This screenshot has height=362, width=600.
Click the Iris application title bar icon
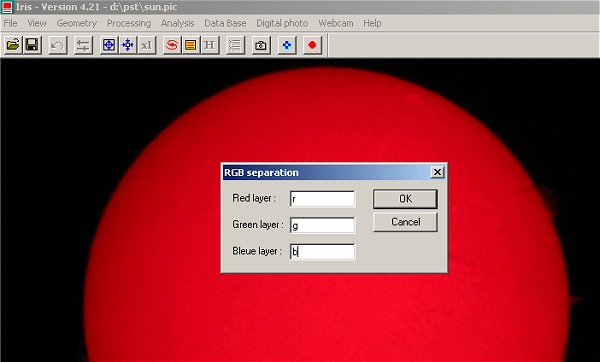(x=7, y=7)
